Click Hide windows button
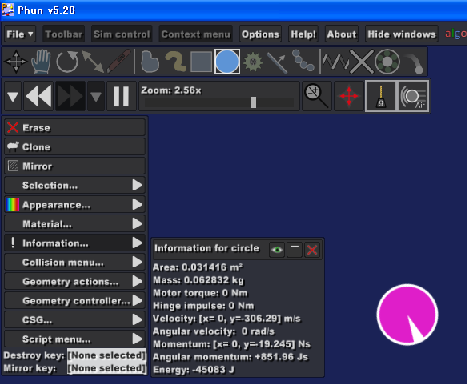Screen dimensions: 467x384 click(401, 34)
